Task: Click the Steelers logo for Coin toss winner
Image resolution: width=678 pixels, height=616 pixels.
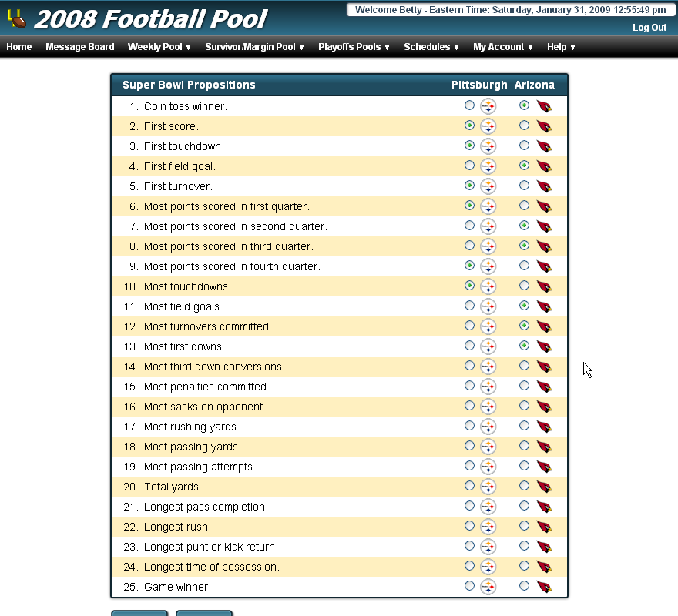Action: (488, 106)
